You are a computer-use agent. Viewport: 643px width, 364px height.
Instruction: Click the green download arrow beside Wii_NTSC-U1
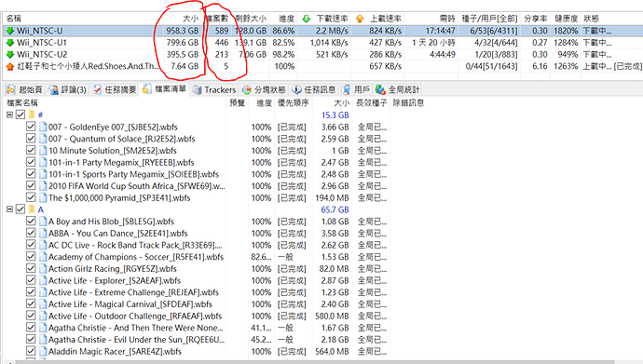click(x=10, y=43)
